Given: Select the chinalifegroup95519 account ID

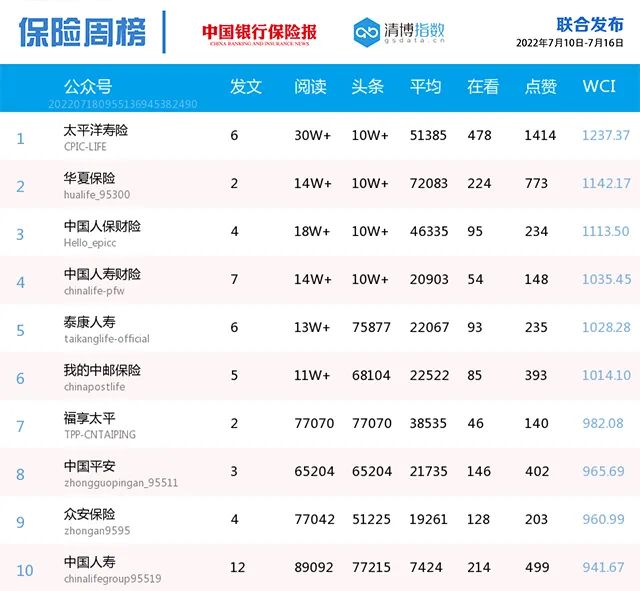Looking at the screenshot, I should [x=113, y=579].
